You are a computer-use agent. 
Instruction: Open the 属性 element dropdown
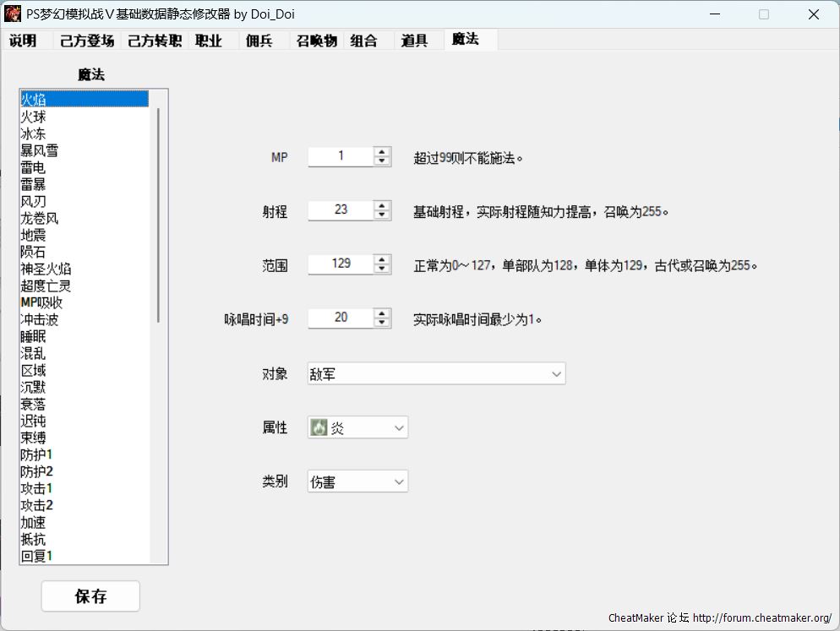point(399,428)
